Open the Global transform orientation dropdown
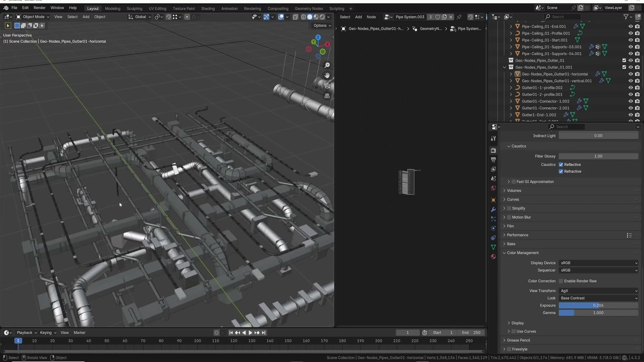The image size is (644, 362). [140, 17]
